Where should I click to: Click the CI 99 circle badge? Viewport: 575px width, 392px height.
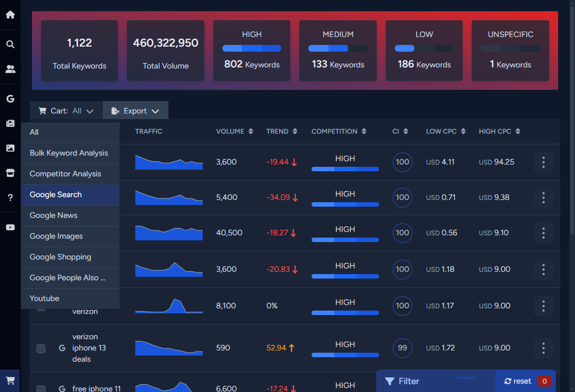(402, 348)
